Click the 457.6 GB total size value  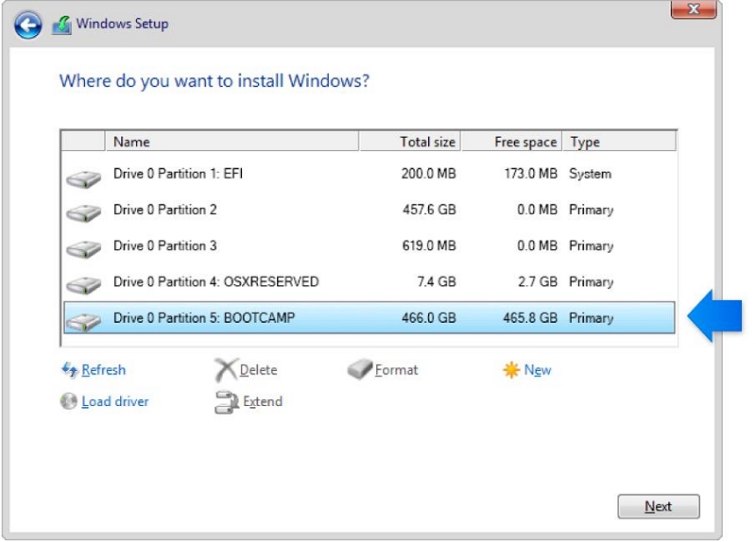click(430, 210)
